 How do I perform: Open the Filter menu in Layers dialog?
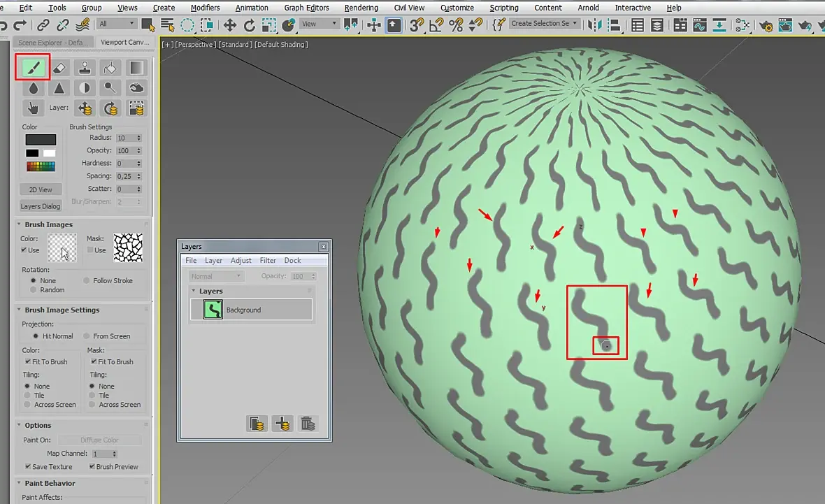click(268, 260)
